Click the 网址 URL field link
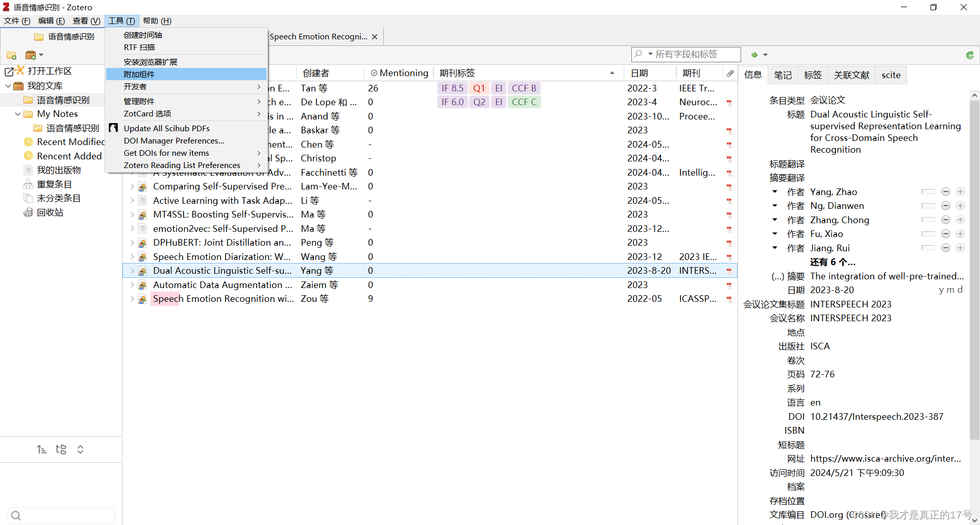This screenshot has height=525, width=980. coord(886,459)
